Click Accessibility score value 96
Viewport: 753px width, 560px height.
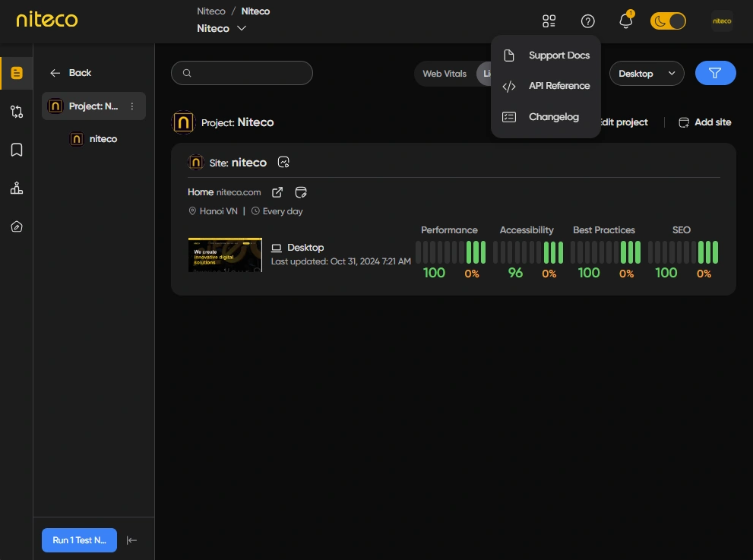(515, 273)
